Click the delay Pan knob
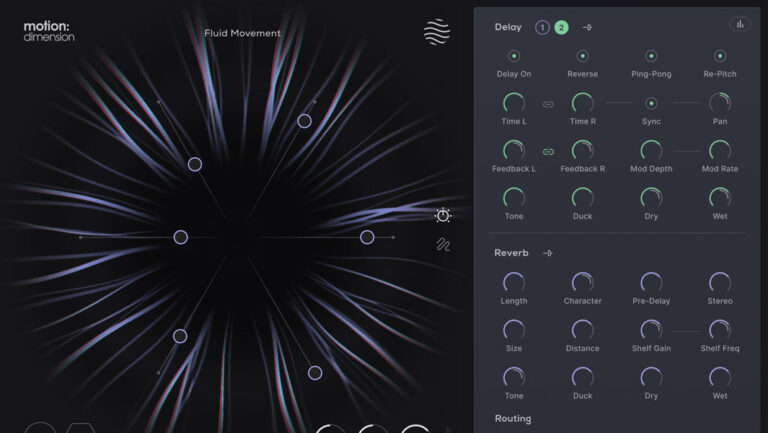Screen dimensions: 768x433 tap(720, 103)
